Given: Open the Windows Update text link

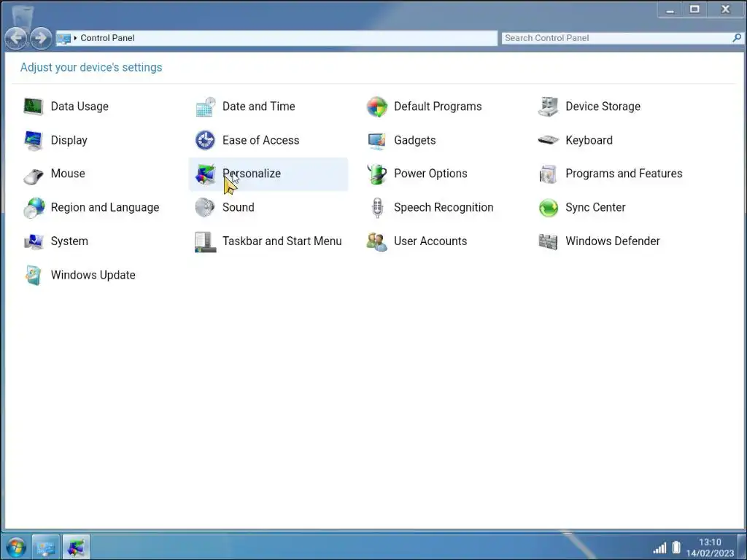Looking at the screenshot, I should (93, 275).
